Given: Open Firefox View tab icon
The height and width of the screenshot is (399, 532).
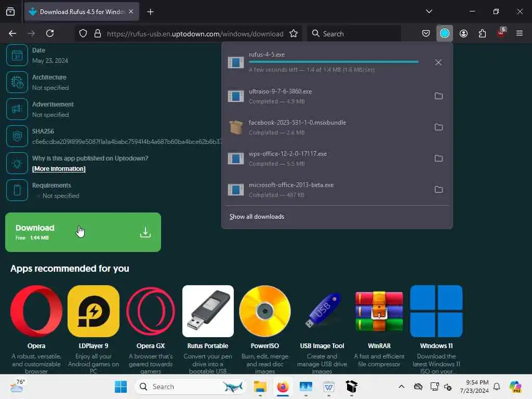Looking at the screenshot, I should pos(10,11).
